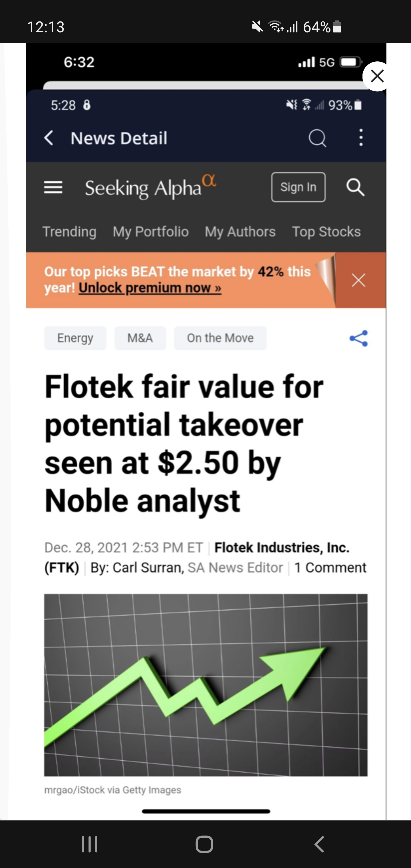Viewport: 411px width, 868px height.
Task: Tap the Seeking Alpha logo
Action: [150, 187]
